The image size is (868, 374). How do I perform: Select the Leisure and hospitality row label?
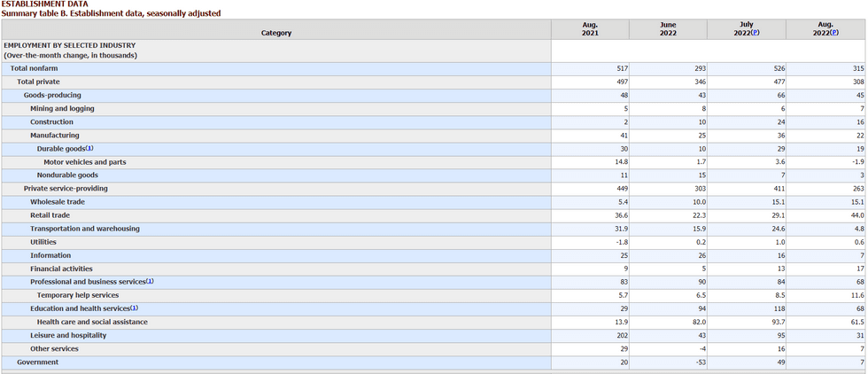(69, 335)
